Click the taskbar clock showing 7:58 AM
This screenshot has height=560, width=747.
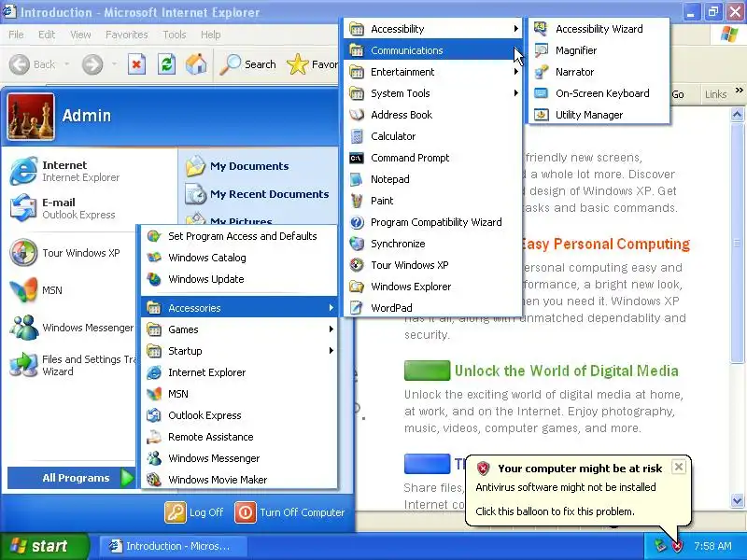pos(712,546)
